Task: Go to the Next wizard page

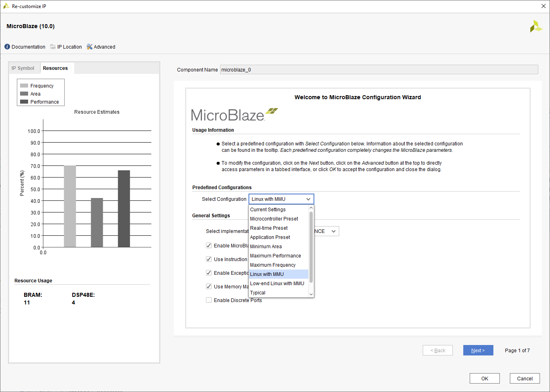Action: tap(478, 351)
